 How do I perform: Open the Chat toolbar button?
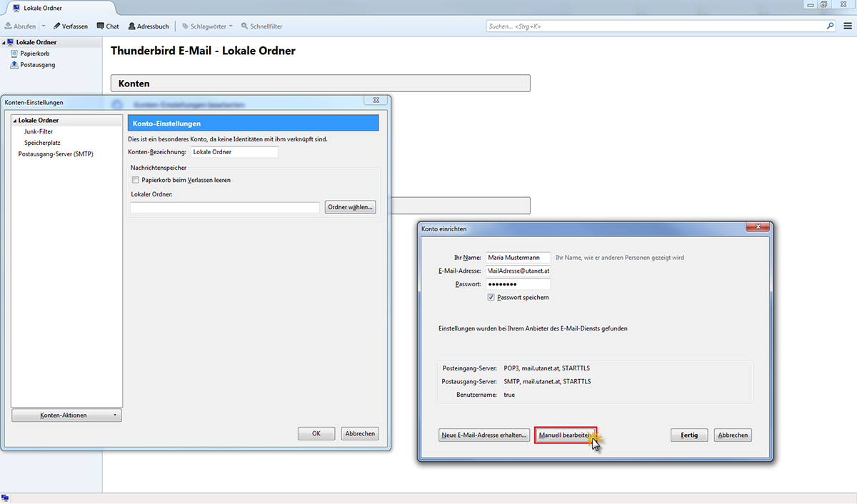108,26
